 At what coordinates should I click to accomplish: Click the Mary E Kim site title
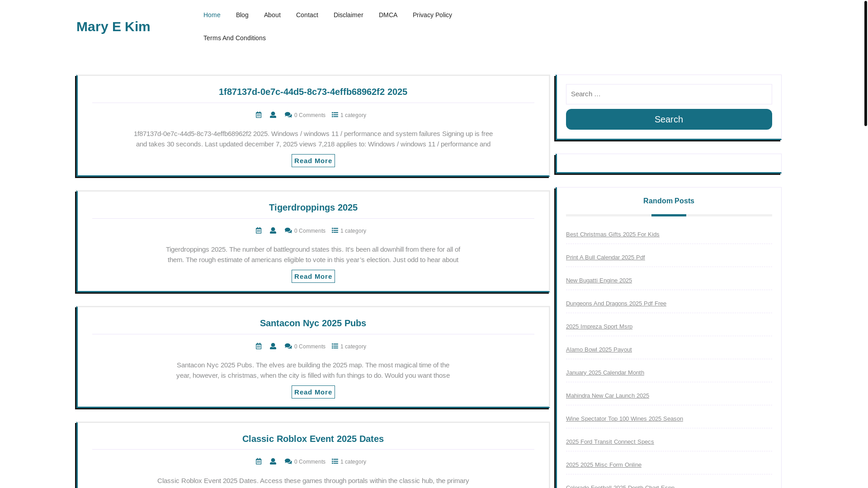(113, 27)
